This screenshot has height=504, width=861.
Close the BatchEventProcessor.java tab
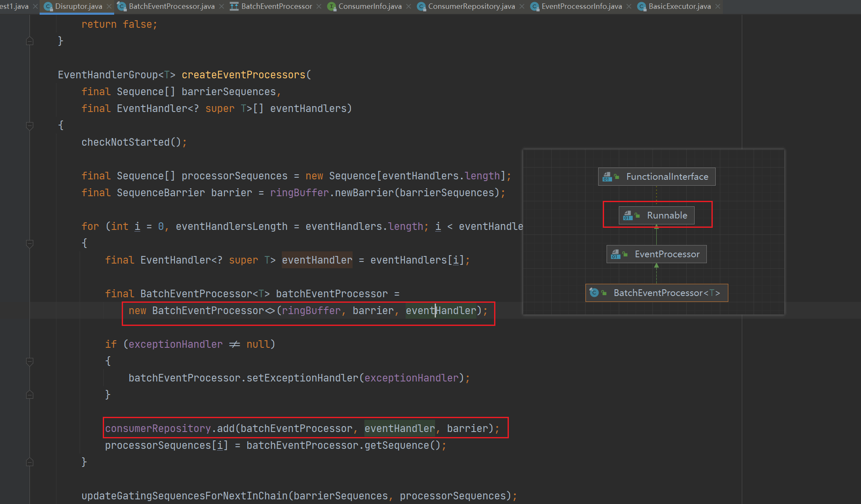222,6
